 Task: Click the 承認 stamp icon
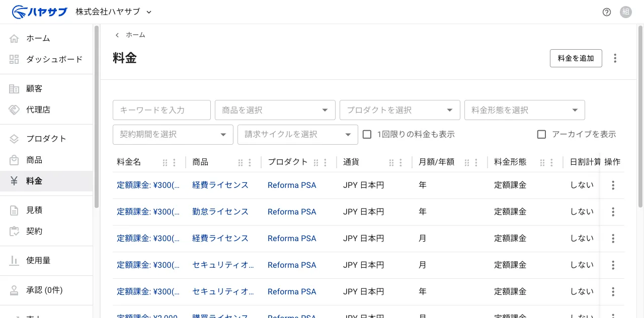pos(14,290)
